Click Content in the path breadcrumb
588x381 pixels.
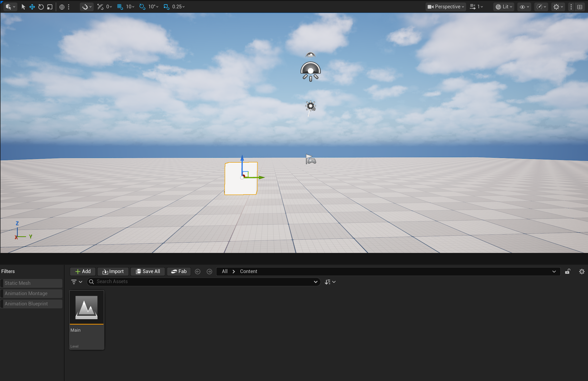tap(248, 271)
